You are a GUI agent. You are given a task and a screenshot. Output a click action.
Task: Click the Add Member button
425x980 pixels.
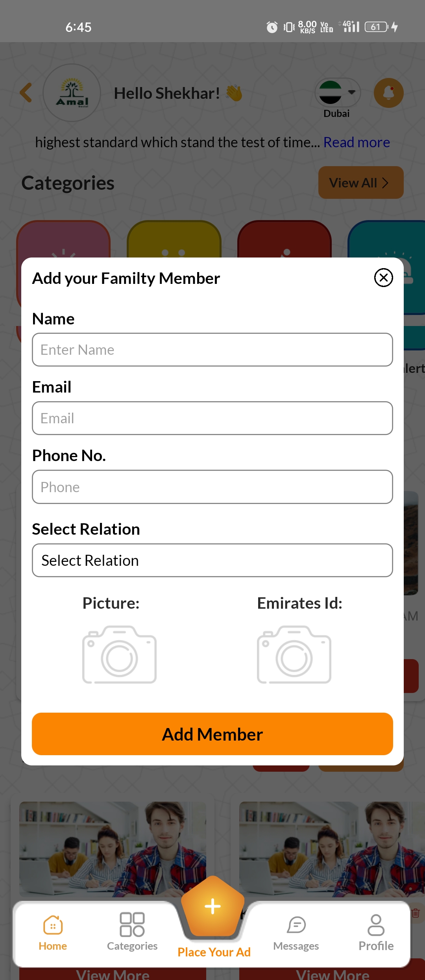click(213, 734)
